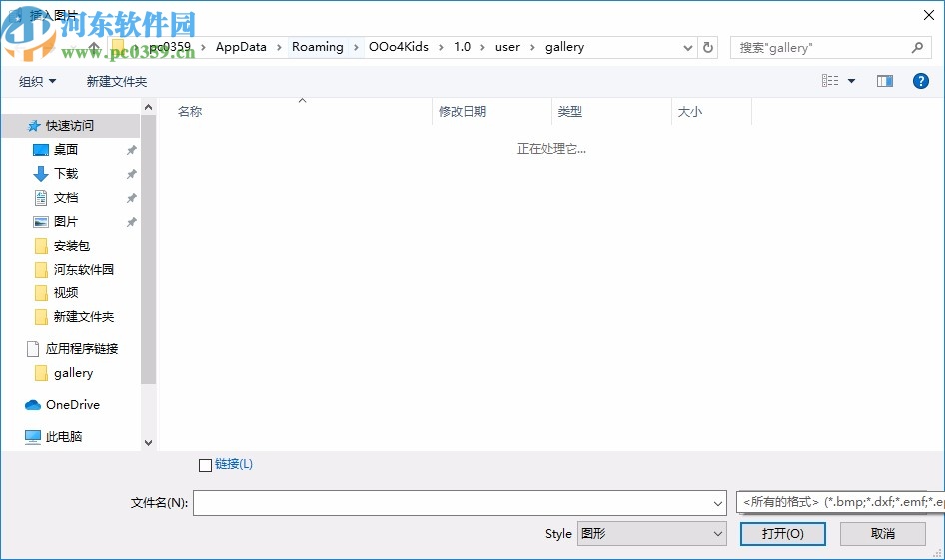Click the OneDrive cloud icon
This screenshot has height=560, width=945.
(33, 405)
